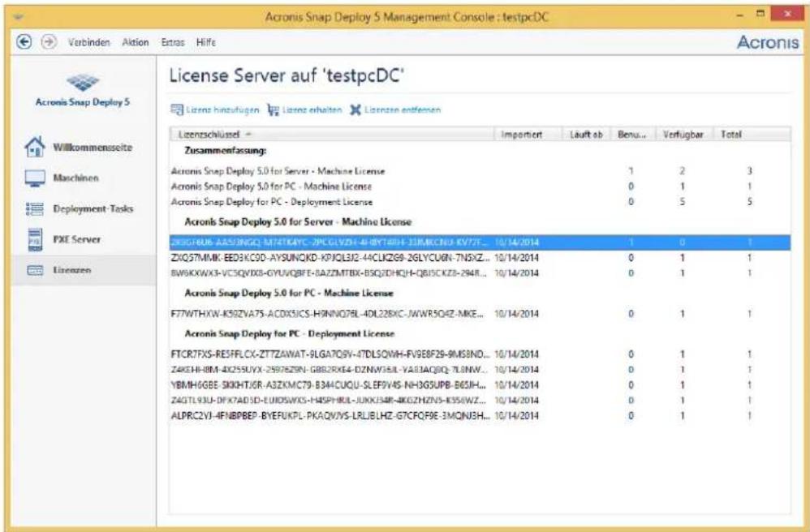Open PXE Server section
810x532 pixels.
(76, 239)
